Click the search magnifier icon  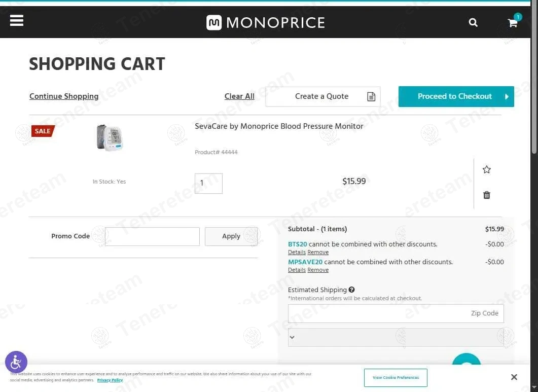(473, 23)
